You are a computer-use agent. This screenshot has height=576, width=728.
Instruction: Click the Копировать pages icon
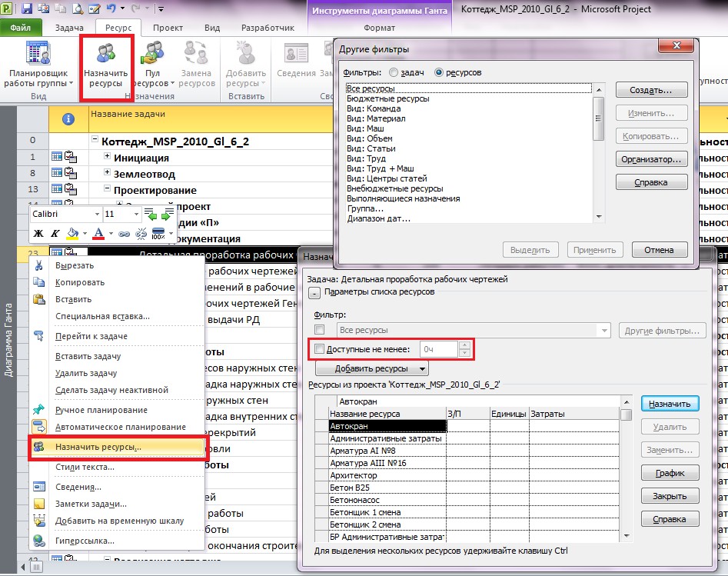tap(39, 282)
